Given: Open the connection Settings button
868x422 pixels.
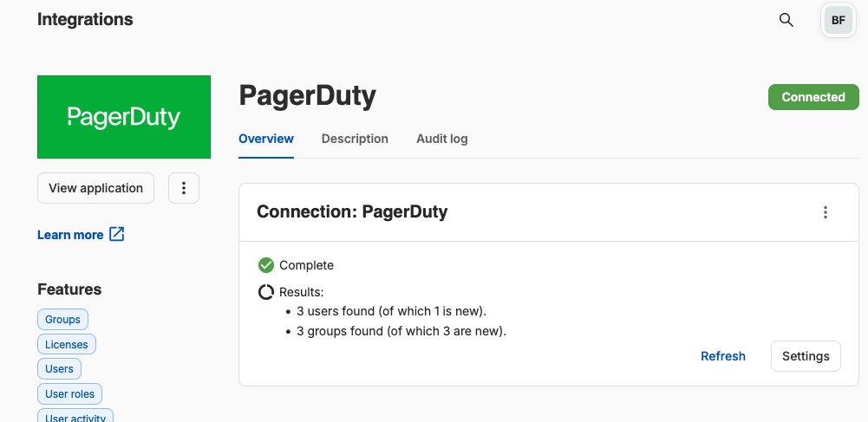Looking at the screenshot, I should (x=806, y=356).
